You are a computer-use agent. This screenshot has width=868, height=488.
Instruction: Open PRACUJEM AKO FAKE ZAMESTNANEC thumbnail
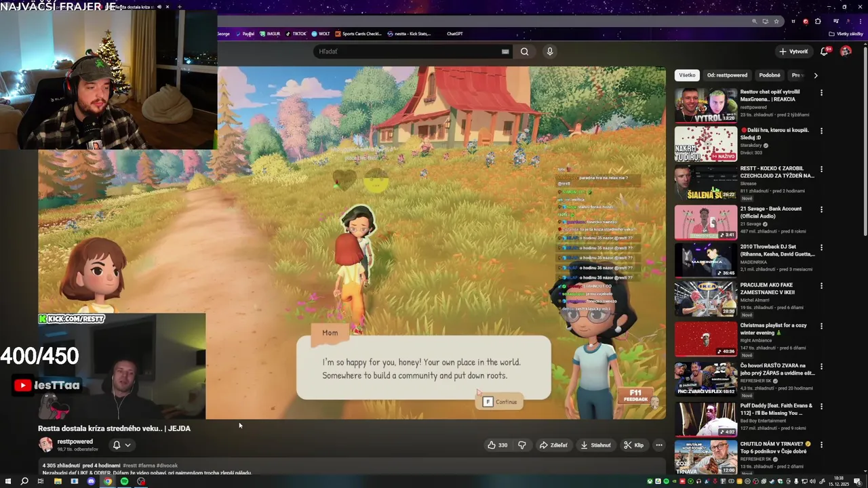705,299
